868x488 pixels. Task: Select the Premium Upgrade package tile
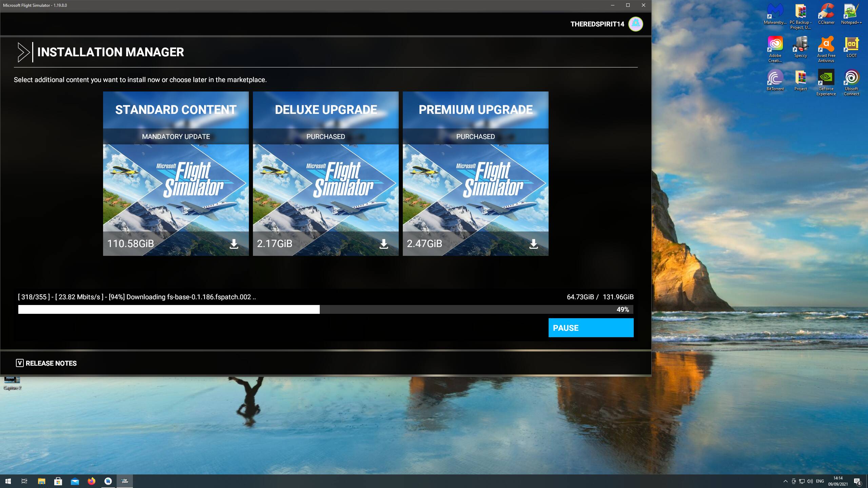click(x=476, y=174)
